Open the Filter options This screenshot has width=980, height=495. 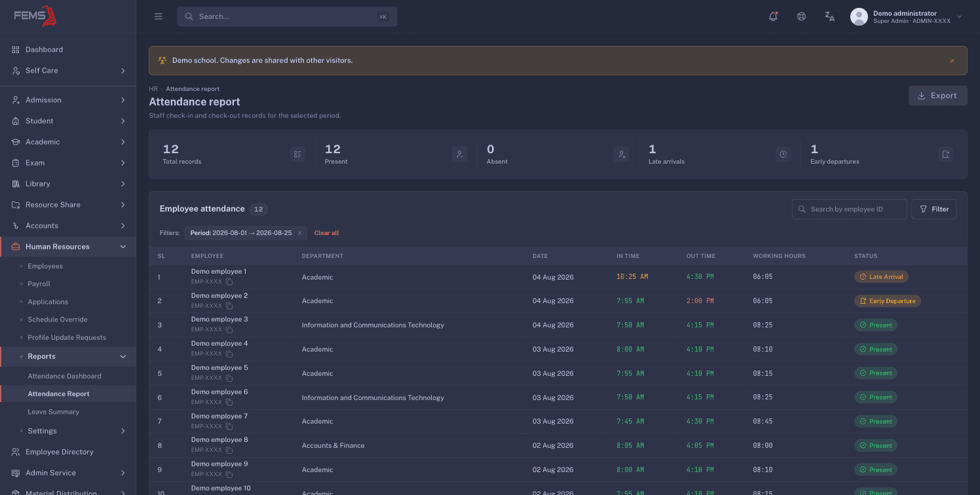coord(934,210)
